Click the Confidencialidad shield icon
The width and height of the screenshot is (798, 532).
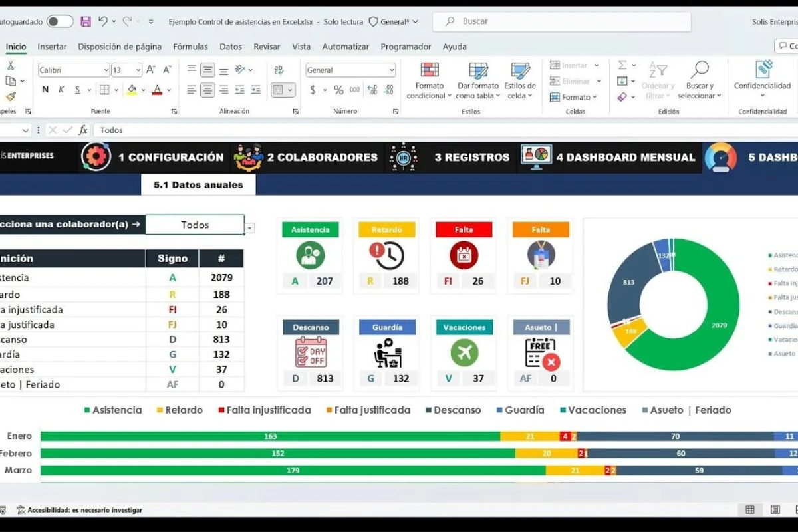point(763,70)
